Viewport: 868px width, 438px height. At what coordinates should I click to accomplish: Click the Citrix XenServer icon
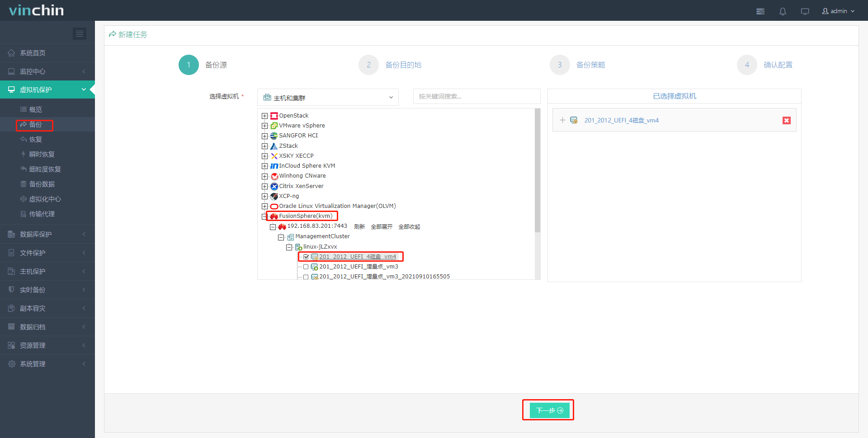pyautogui.click(x=274, y=186)
